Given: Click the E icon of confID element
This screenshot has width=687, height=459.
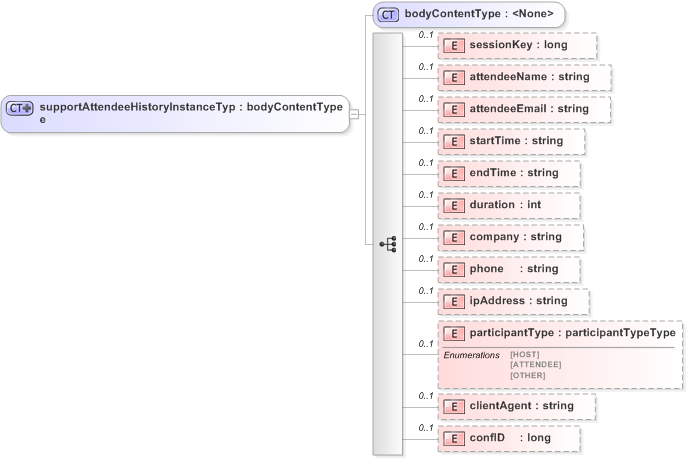Looking at the screenshot, I should coord(454,438).
